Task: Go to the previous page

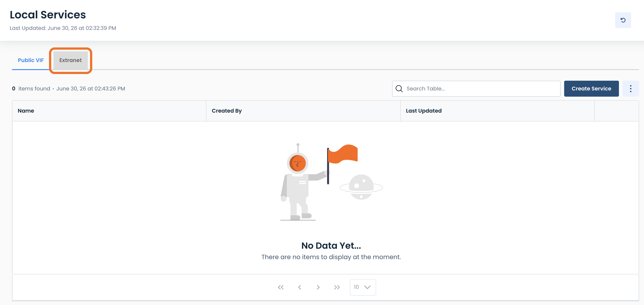Action: [299, 287]
